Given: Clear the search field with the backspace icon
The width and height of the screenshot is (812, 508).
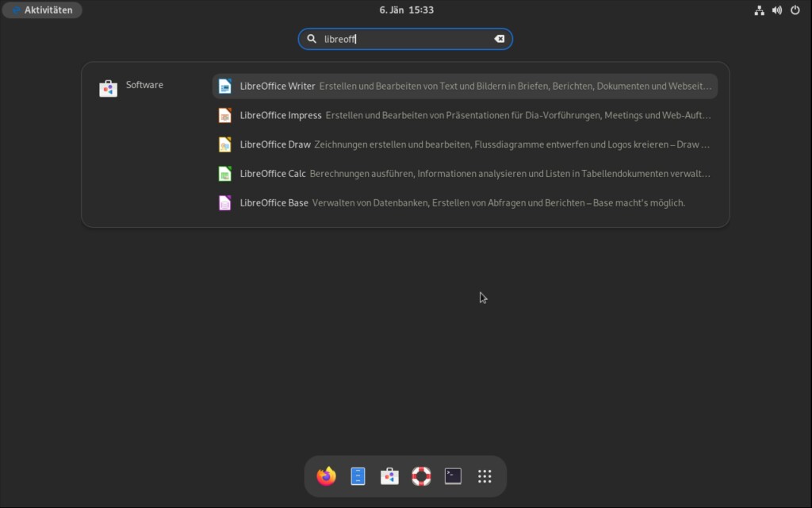Looking at the screenshot, I should pos(500,39).
